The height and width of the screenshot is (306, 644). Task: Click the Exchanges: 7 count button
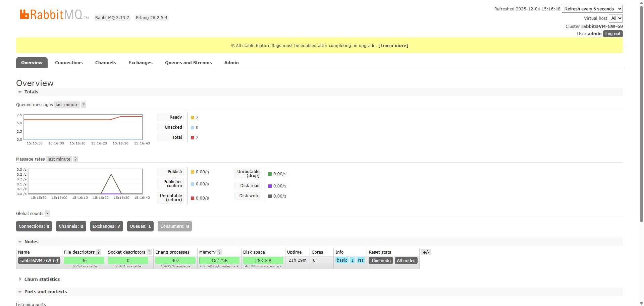pyautogui.click(x=107, y=226)
